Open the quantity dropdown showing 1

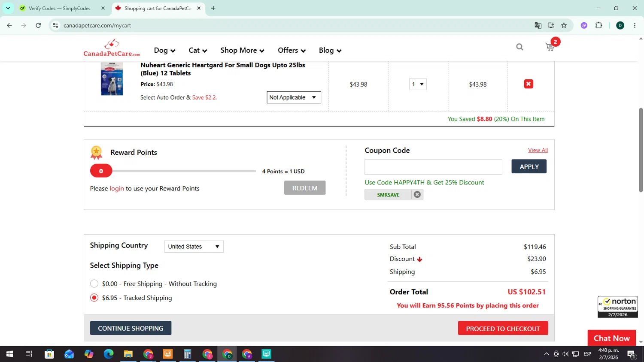pos(418,84)
